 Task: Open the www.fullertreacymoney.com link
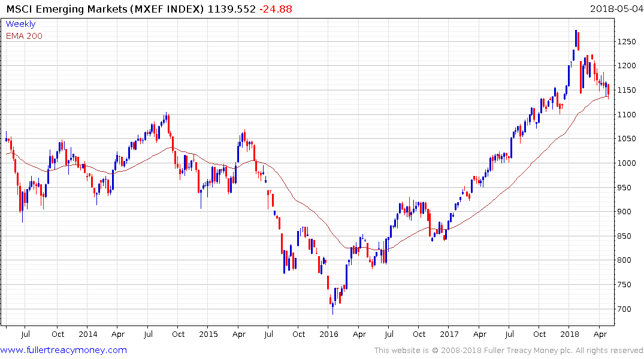tap(64, 350)
